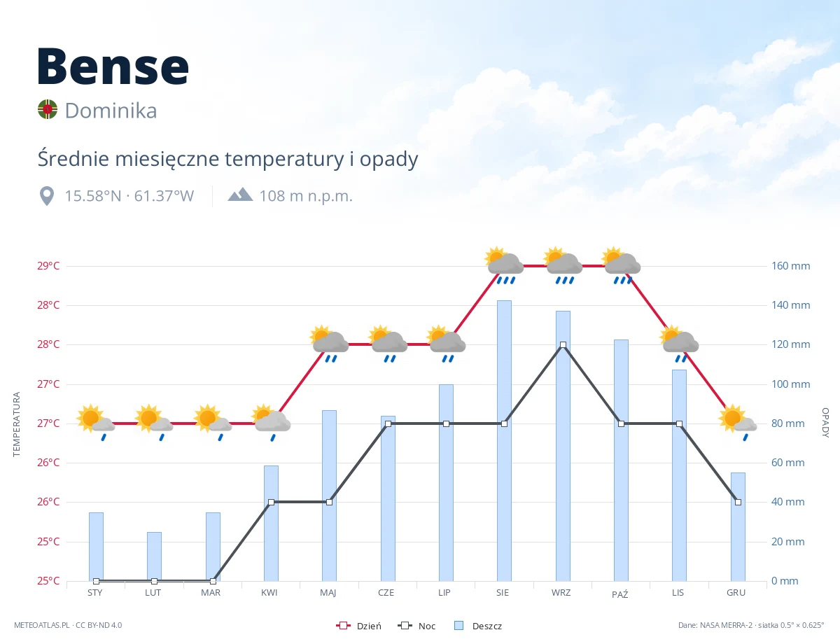Screen dimensions: 840x644
Task: Click the 160 mm axis label
Action: [x=791, y=266]
